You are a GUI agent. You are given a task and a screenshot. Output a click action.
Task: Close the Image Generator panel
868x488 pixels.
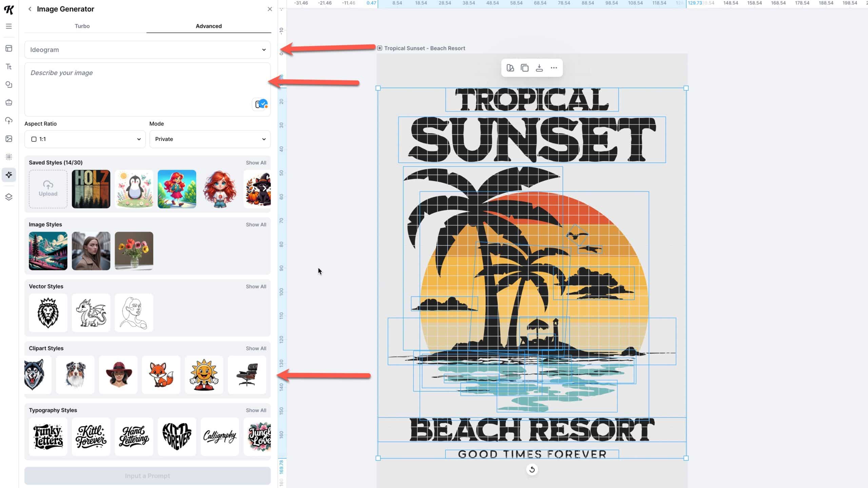[270, 9]
